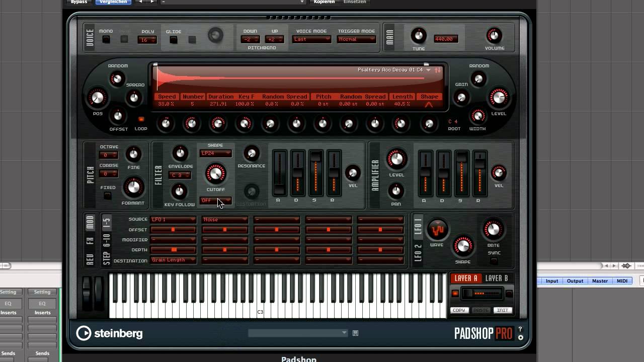The height and width of the screenshot is (362, 644).
Task: Switch to the LFO 2 tab
Action: pos(418,253)
